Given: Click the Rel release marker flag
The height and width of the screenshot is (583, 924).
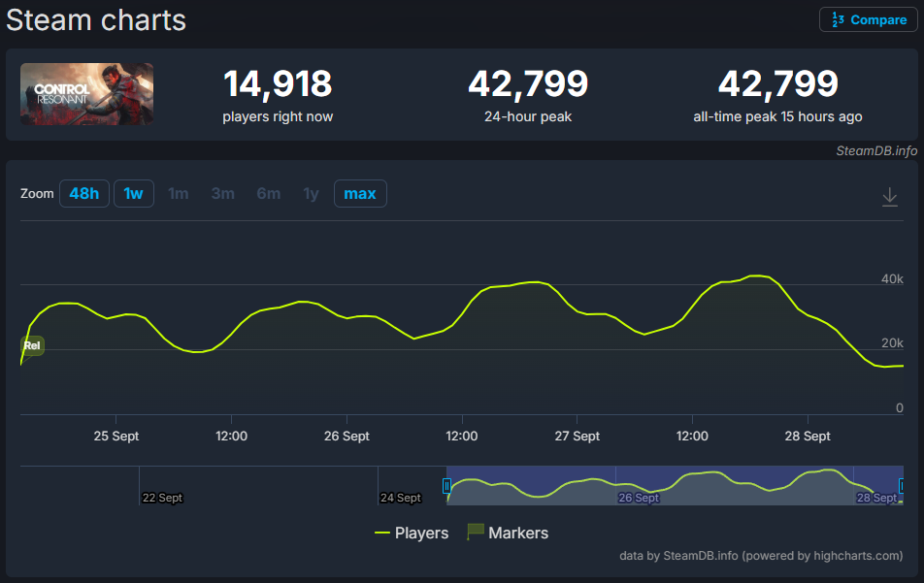Looking at the screenshot, I should [32, 345].
